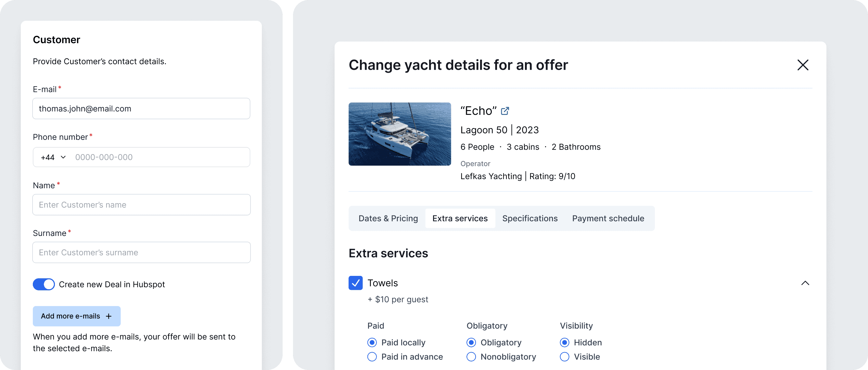Switch to Dates & Pricing tab
The image size is (868, 370).
pyautogui.click(x=388, y=218)
